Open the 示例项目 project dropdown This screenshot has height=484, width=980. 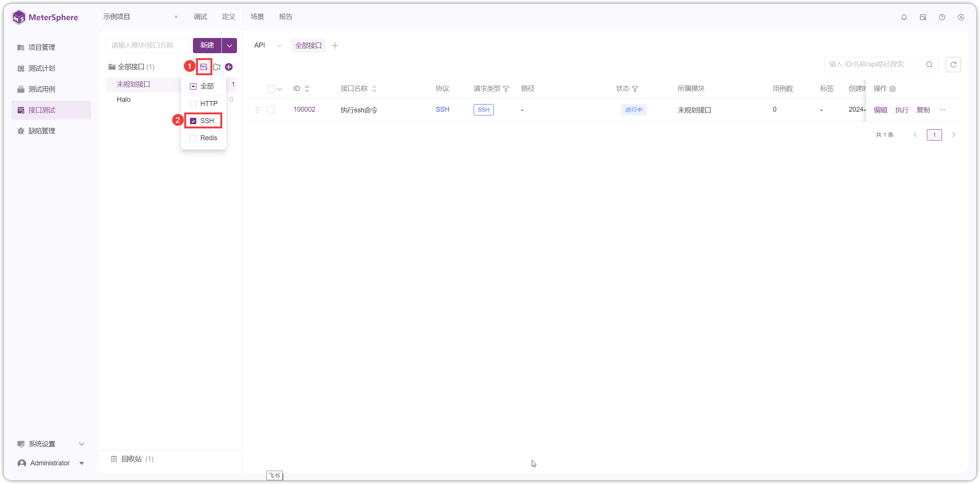click(x=141, y=17)
